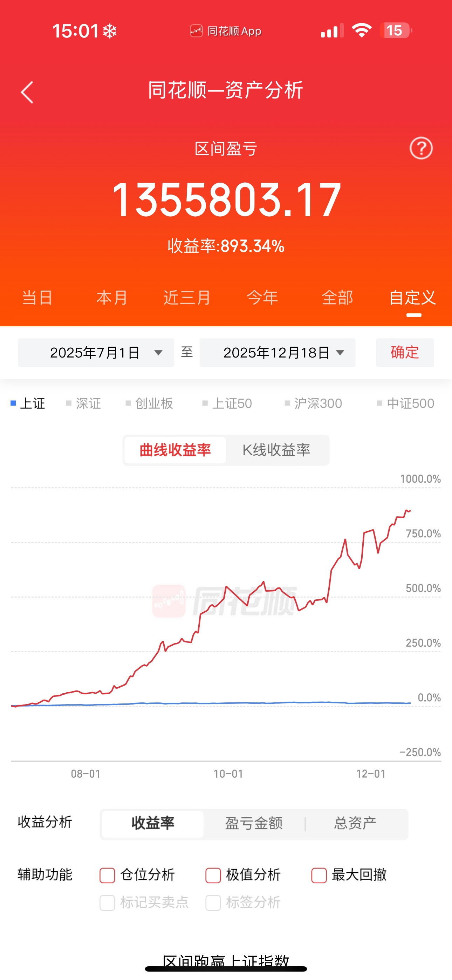Tap the 12-01 date axis label
The height and width of the screenshot is (980, 452).
371,774
